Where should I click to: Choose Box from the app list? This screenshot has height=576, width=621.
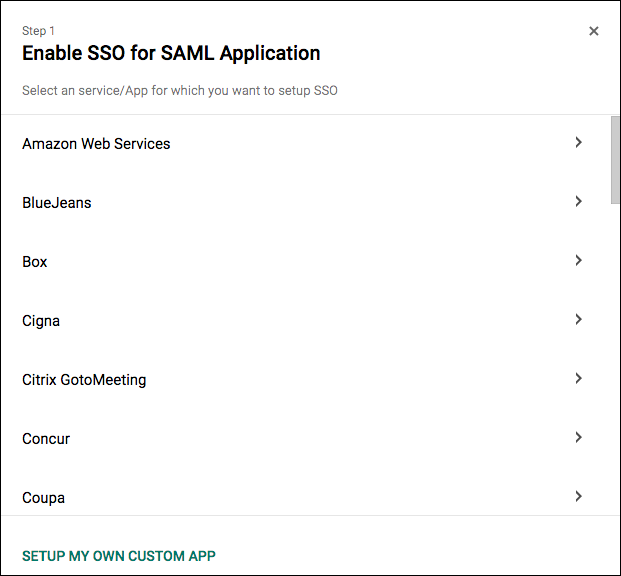pos(35,262)
